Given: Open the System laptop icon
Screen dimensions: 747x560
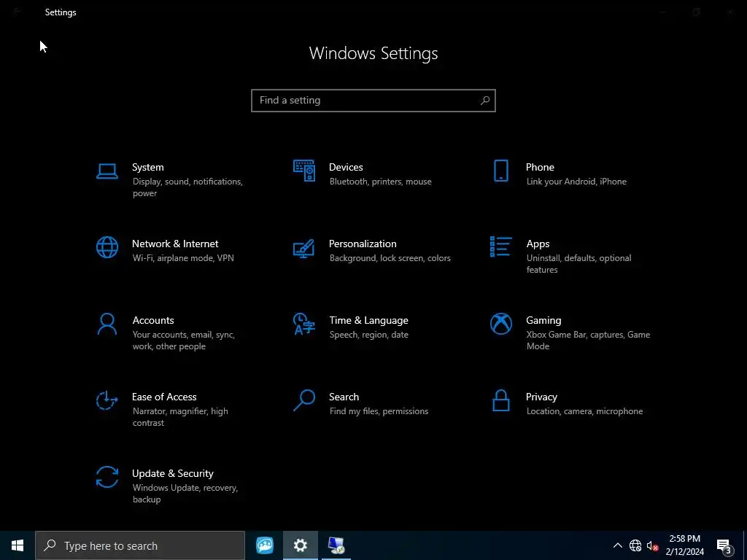Looking at the screenshot, I should pos(107,171).
